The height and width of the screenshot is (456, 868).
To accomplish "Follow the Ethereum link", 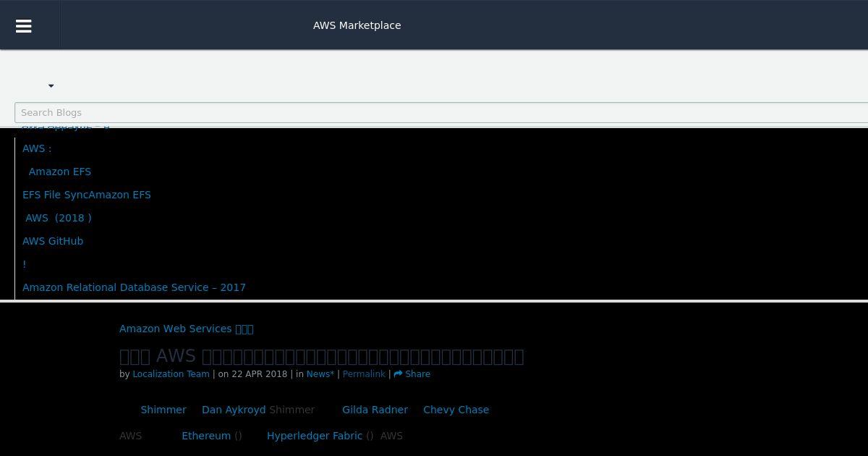I will (206, 436).
